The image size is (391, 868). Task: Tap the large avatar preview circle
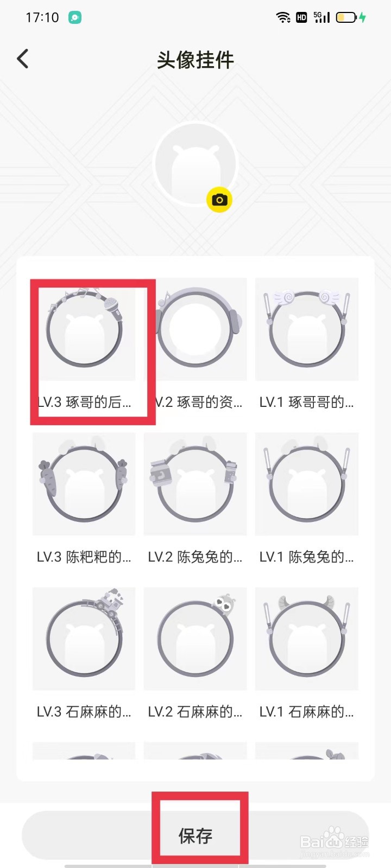coord(195,164)
